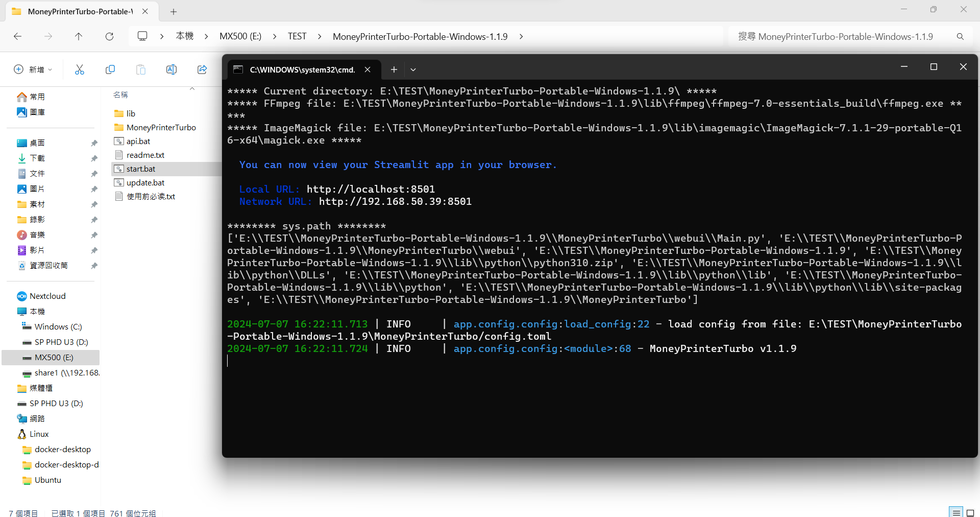Open the 新增 (New) dropdown
The image size is (980, 517).
point(33,69)
